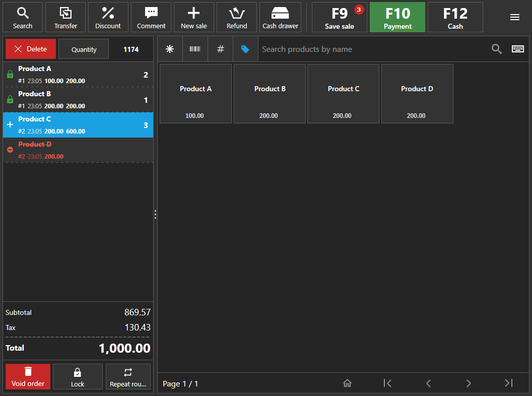Open the Refund option
Viewport: 532px width, 396px height.
point(237,18)
